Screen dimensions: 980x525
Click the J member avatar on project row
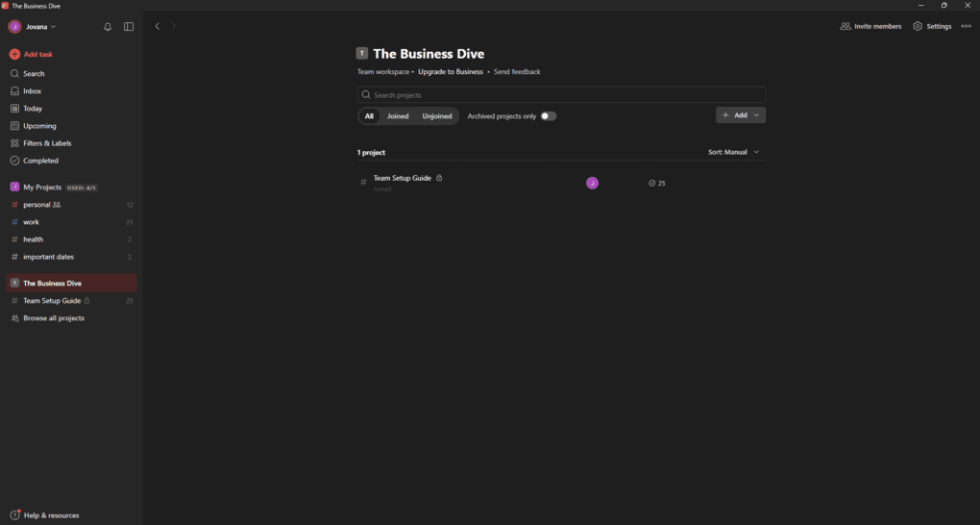tap(592, 183)
